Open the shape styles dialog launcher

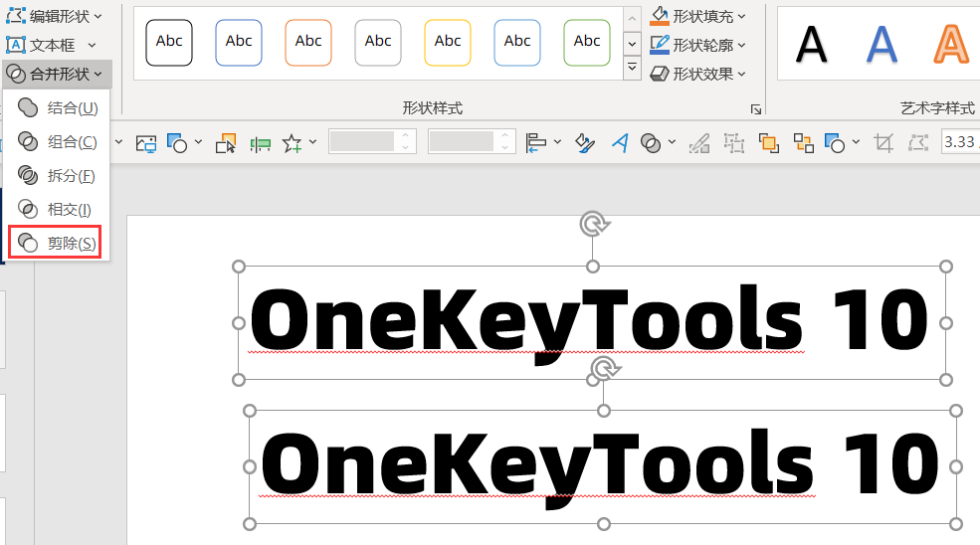[756, 108]
